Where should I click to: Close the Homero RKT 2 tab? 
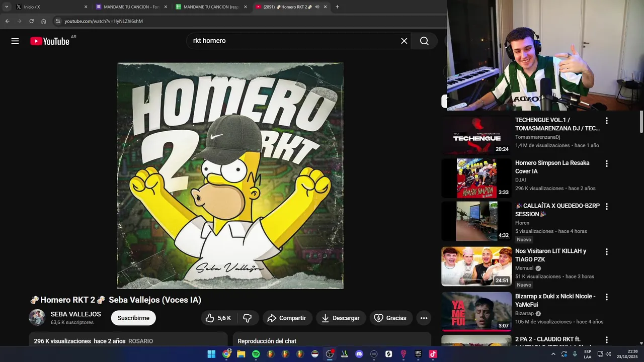coord(325,7)
